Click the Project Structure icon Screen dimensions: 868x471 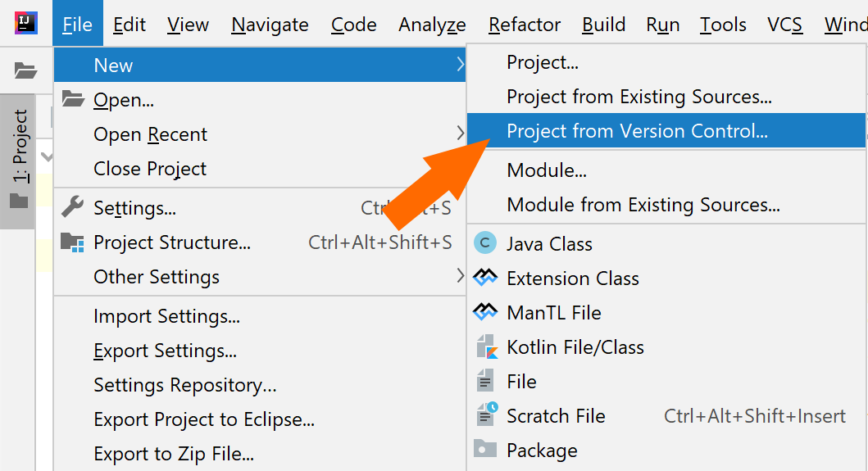[x=73, y=242]
